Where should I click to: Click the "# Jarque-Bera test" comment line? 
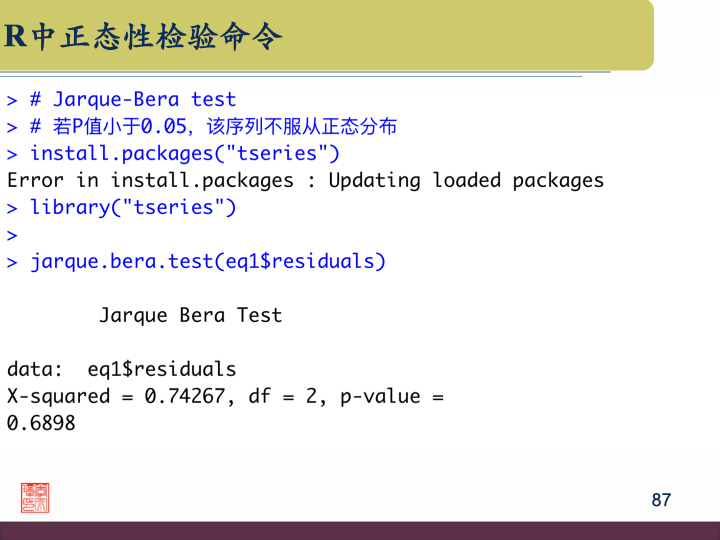point(132,100)
